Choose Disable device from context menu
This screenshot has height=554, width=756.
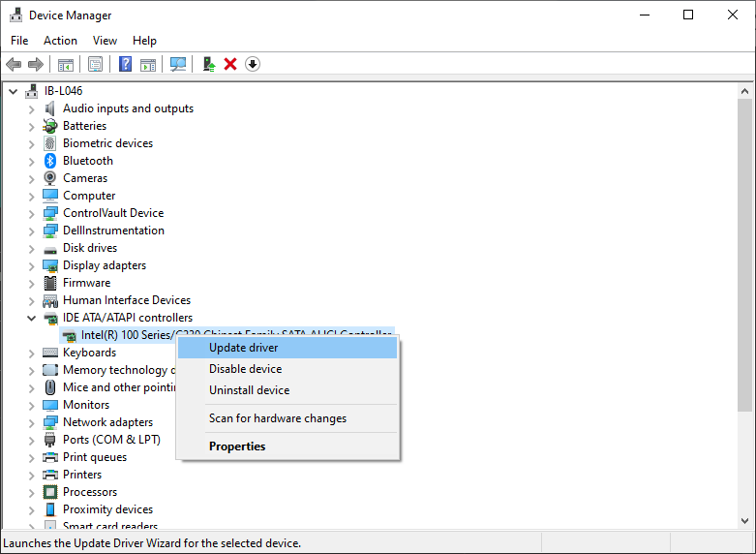[287, 369]
